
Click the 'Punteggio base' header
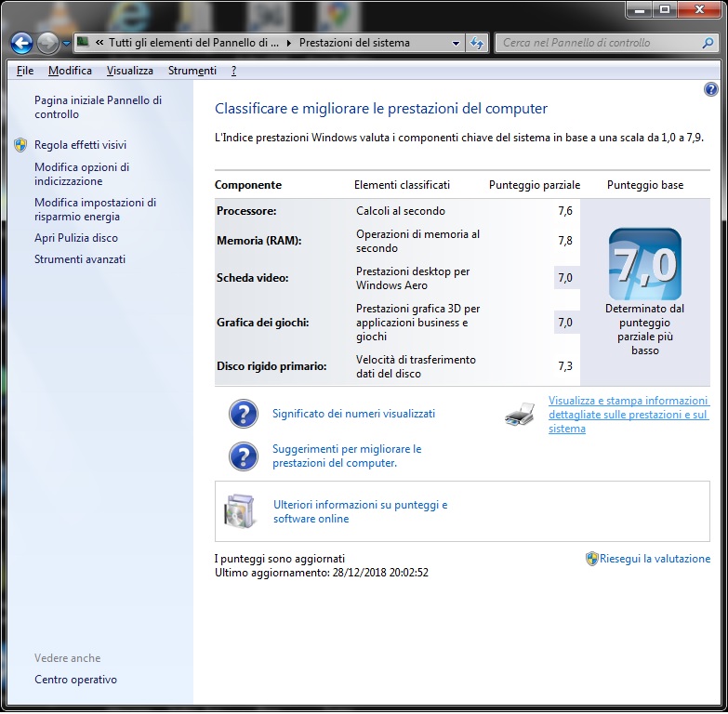pos(645,185)
